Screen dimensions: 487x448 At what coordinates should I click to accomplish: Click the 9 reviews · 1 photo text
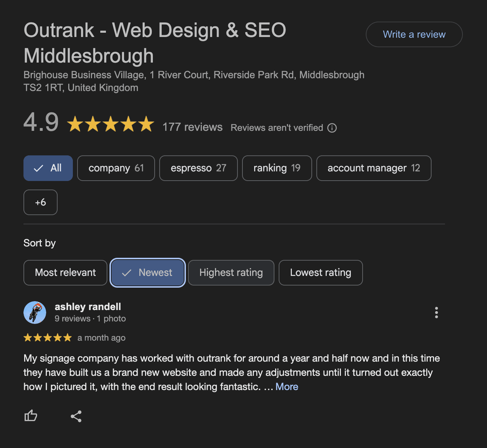point(90,319)
